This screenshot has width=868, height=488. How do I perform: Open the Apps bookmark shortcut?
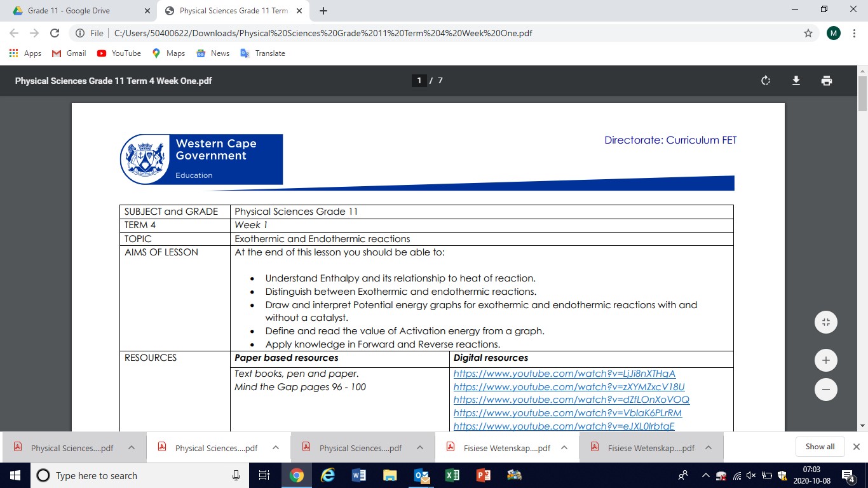coord(25,53)
